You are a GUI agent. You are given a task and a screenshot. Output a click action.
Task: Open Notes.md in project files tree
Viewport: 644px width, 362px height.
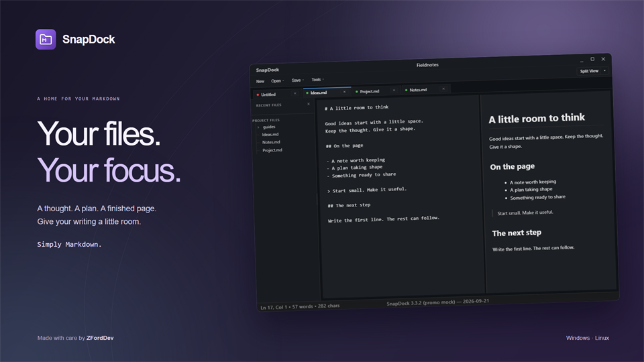tap(271, 142)
